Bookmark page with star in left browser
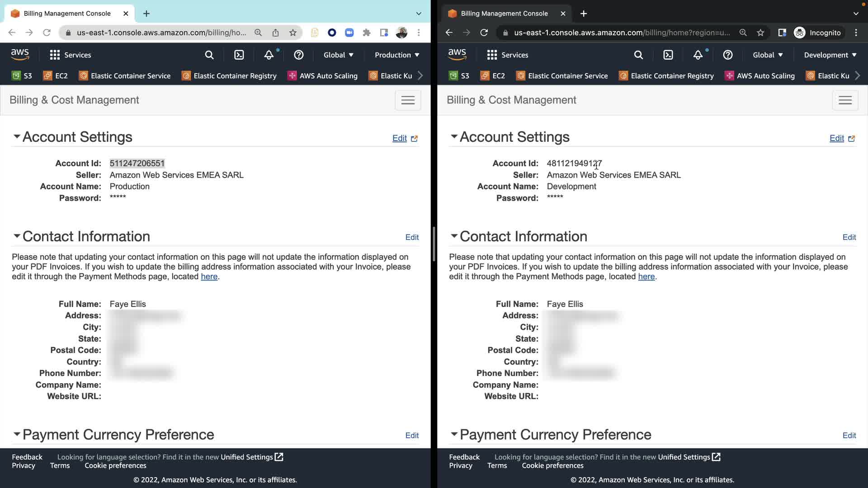 pos(293,33)
